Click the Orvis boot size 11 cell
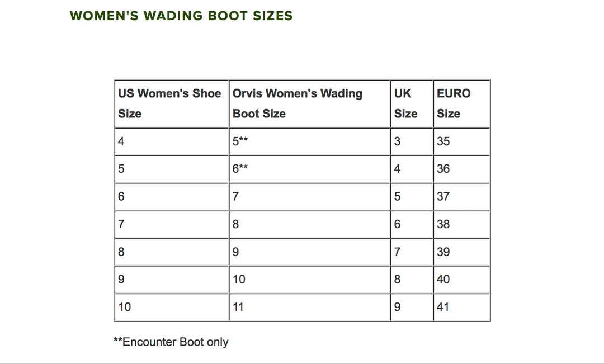Viewport: 604px width, 364px height. coord(239,307)
